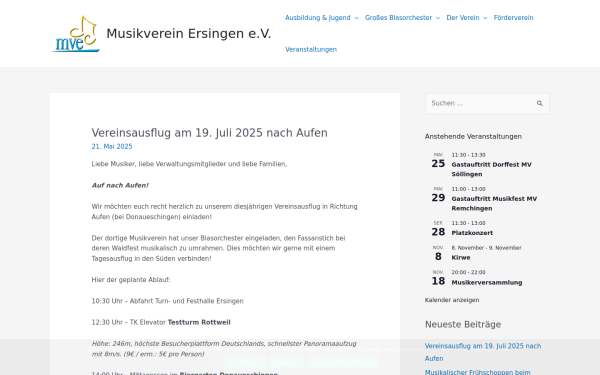This screenshot has height=375, width=600.
Task: Click the search magnifier icon
Action: pos(540,103)
